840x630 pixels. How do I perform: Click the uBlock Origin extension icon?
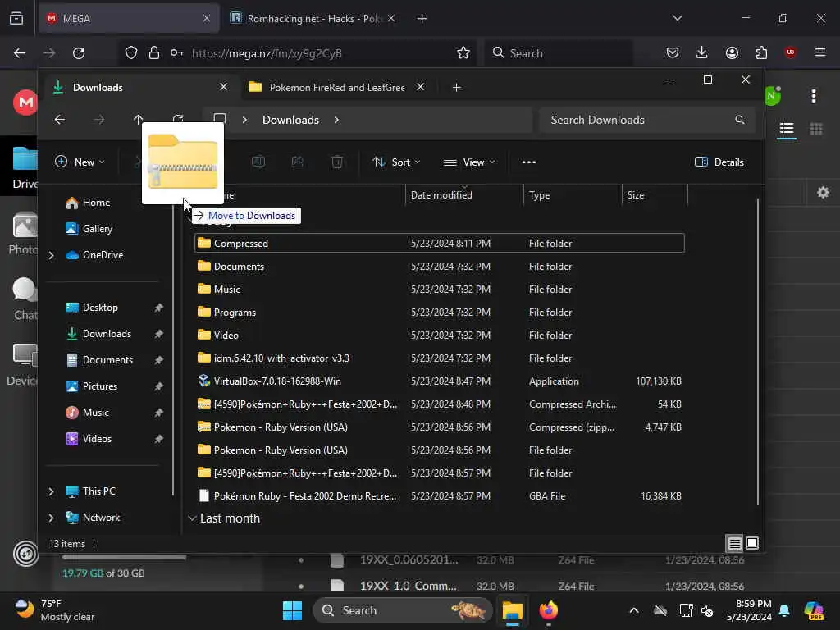790,52
